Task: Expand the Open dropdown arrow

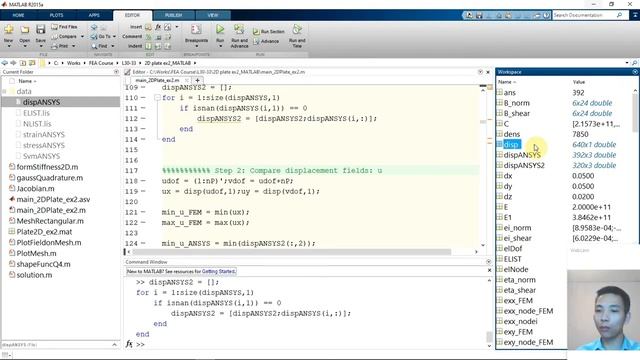Action: click(x=24, y=46)
